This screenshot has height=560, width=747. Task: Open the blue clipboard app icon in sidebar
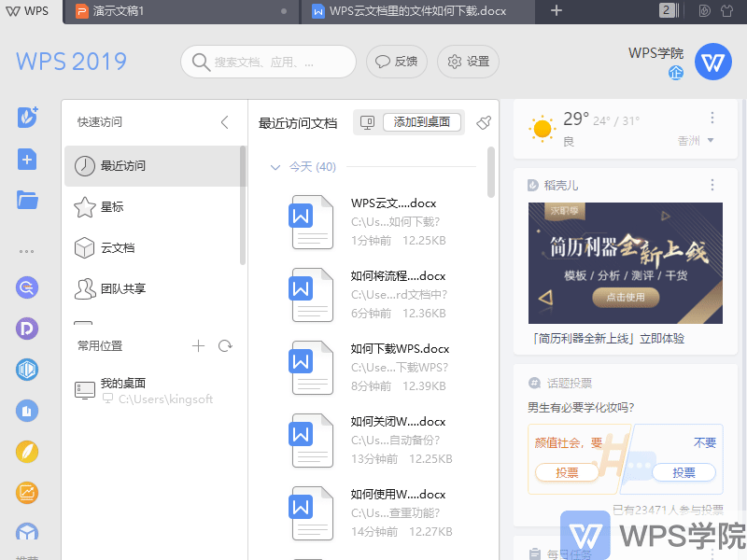point(27,411)
